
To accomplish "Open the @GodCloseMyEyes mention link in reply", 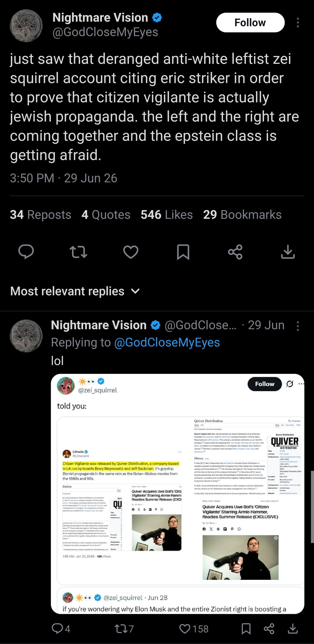I will pyautogui.click(x=167, y=342).
